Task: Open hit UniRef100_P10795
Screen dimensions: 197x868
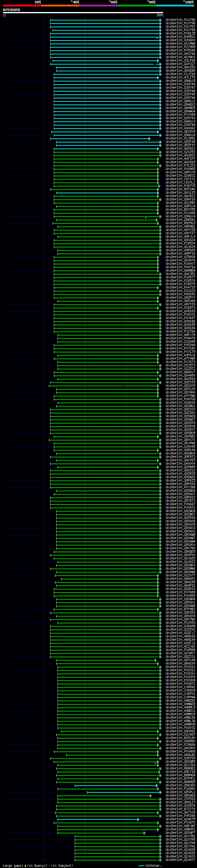Action: [180, 30]
